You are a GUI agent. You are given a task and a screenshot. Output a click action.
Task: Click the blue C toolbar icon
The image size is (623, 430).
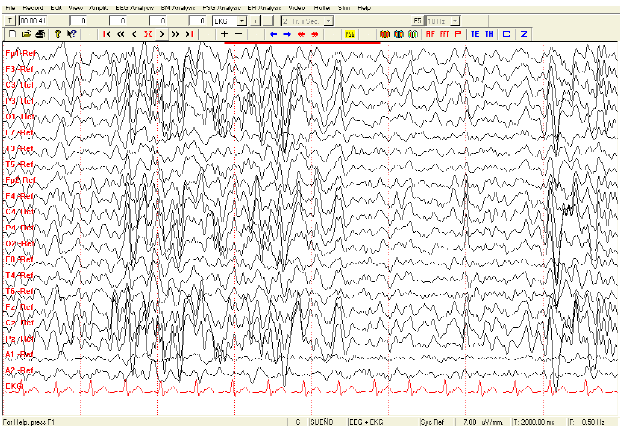[506, 34]
